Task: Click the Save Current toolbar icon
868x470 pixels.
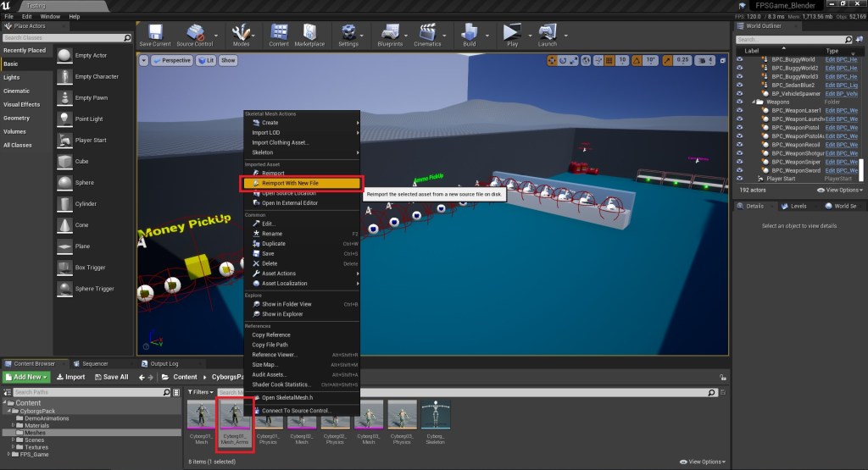Action: click(x=155, y=33)
